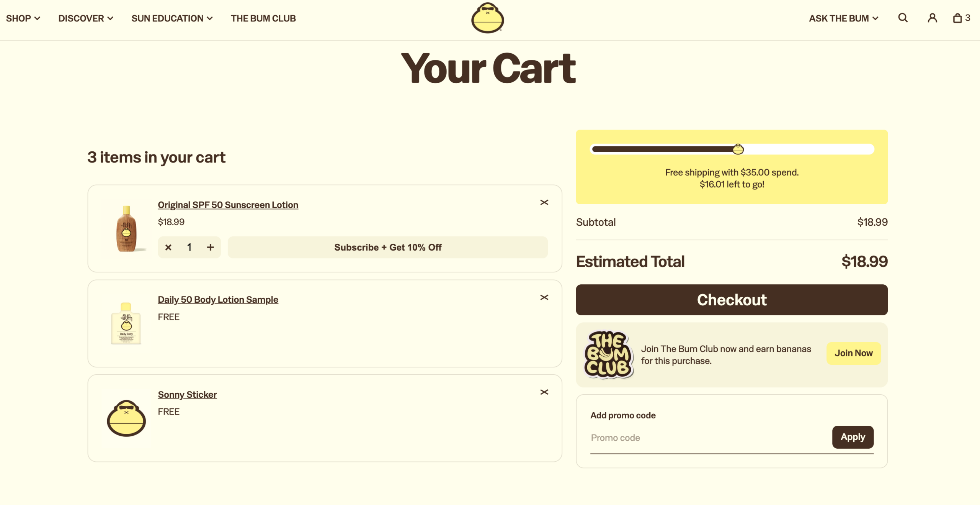Go to The Bum Club page
The width and height of the screenshot is (980, 505).
(x=263, y=18)
